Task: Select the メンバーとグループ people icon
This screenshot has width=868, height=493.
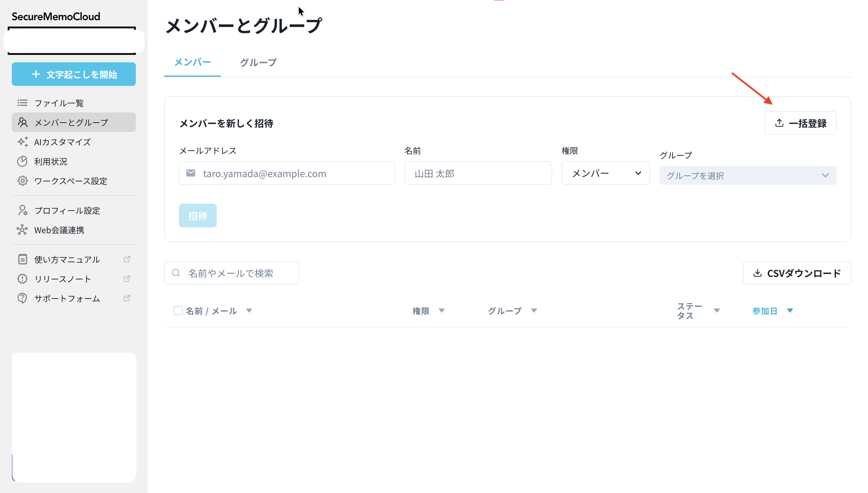Action: (22, 122)
